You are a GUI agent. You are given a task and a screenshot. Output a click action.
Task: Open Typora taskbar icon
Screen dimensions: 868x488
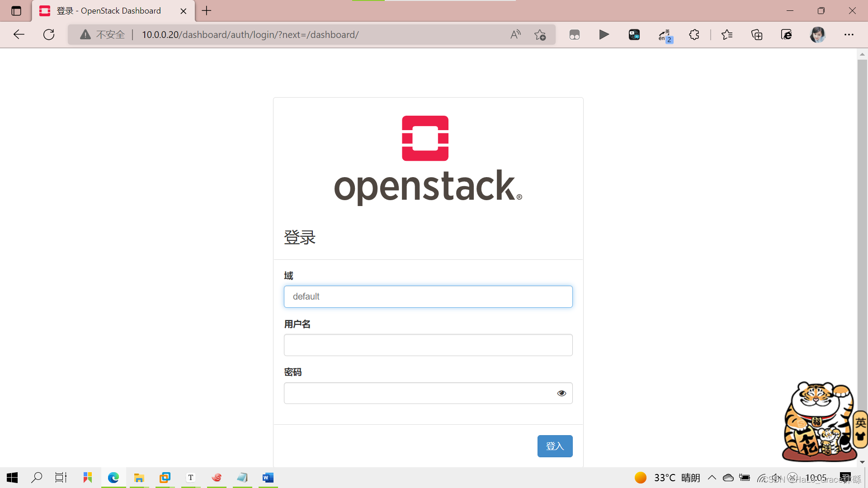coord(191,478)
